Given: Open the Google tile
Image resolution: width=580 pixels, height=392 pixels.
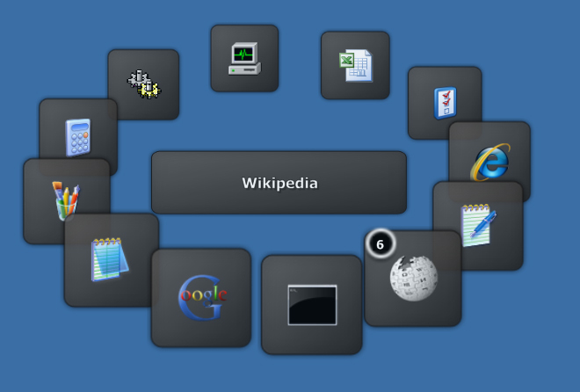Looking at the screenshot, I should 201,298.
